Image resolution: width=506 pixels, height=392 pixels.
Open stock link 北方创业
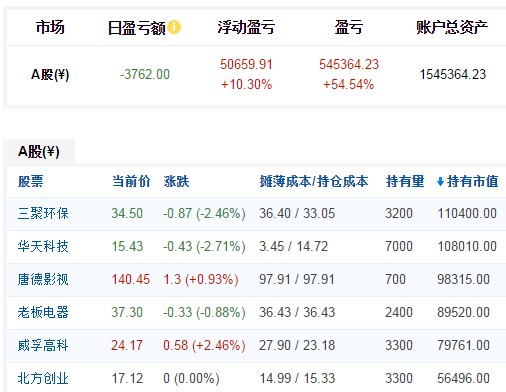pyautogui.click(x=43, y=378)
